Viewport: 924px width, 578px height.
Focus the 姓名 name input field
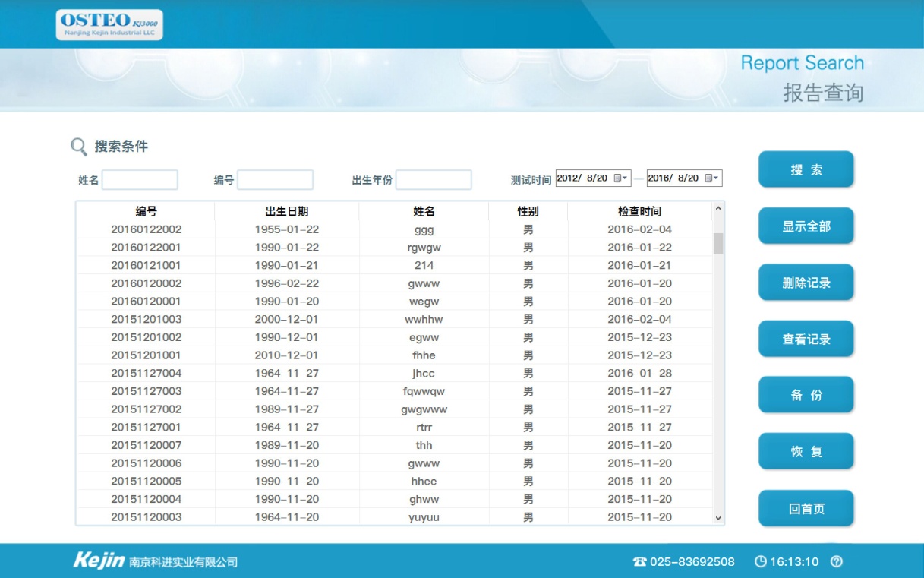140,180
